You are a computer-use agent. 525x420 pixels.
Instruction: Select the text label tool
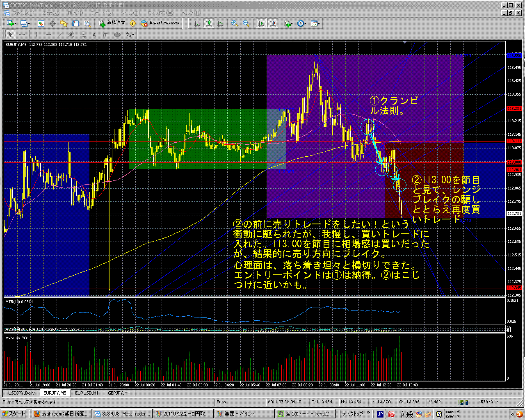click(x=94, y=34)
